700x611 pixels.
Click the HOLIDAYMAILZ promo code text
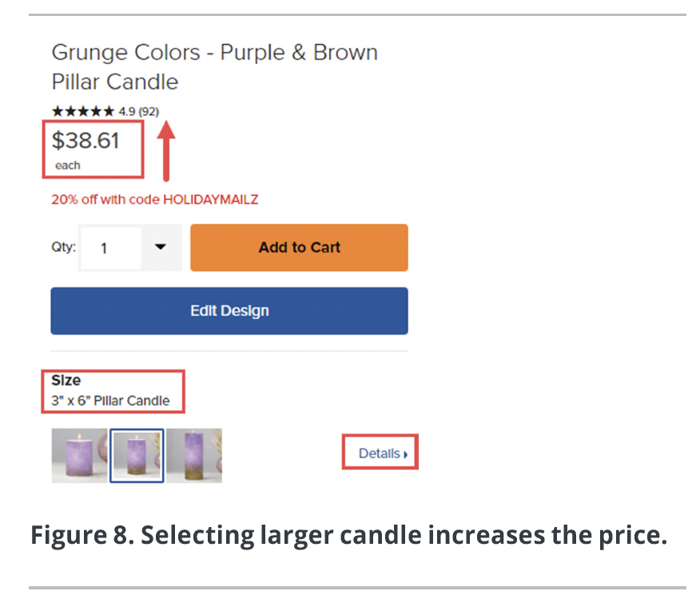coord(211,199)
